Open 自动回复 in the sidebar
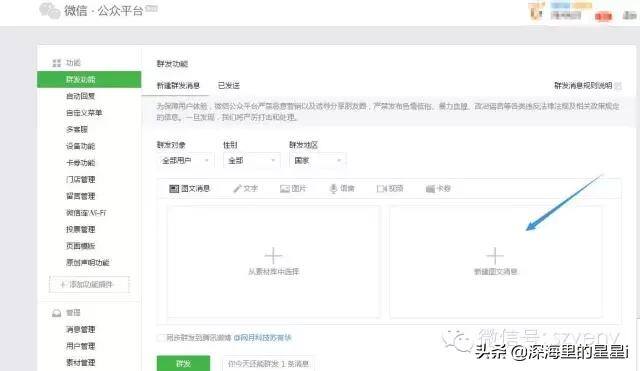The height and width of the screenshot is (371, 640). point(80,96)
